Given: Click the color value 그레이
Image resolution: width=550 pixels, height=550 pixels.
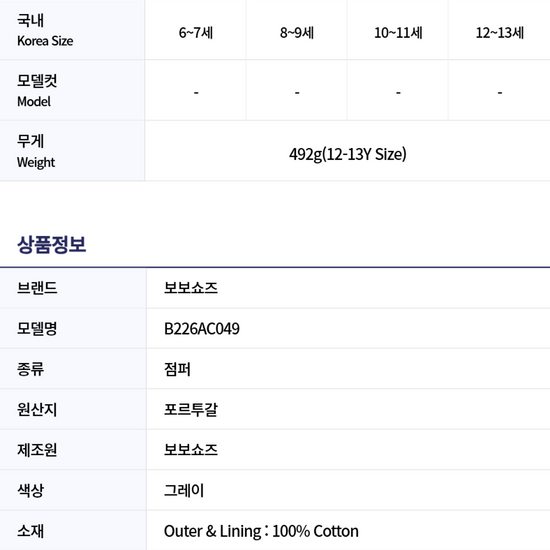Looking at the screenshot, I should point(184,490).
